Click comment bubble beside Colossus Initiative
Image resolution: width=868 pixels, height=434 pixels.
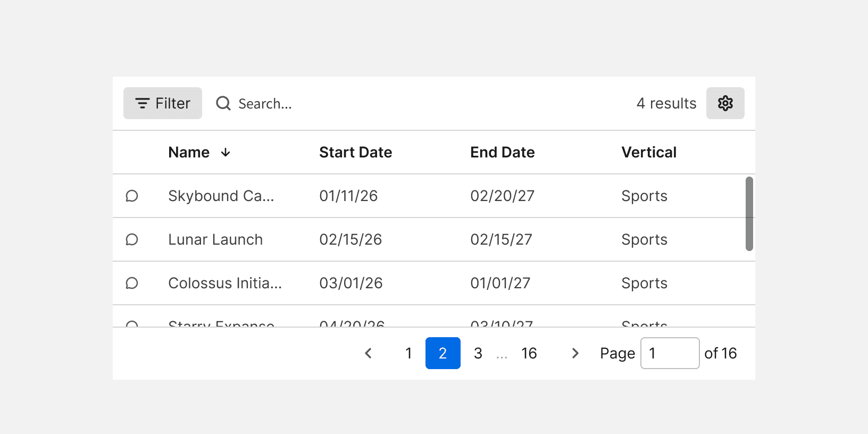point(132,283)
